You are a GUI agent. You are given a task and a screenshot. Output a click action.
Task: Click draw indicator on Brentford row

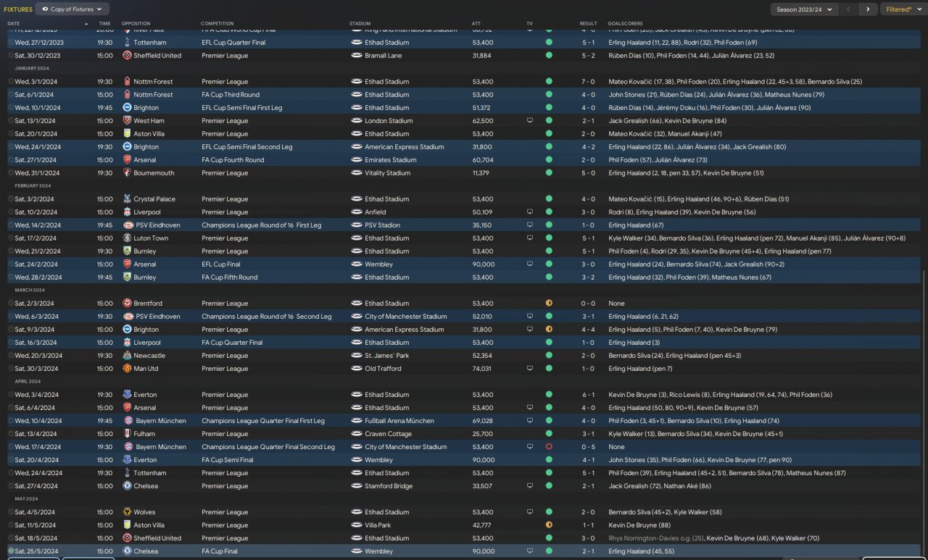pyautogui.click(x=549, y=304)
